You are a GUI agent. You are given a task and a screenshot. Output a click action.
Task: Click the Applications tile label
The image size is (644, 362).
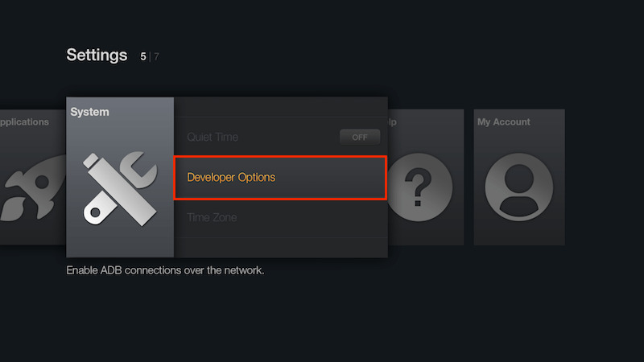[x=24, y=122]
